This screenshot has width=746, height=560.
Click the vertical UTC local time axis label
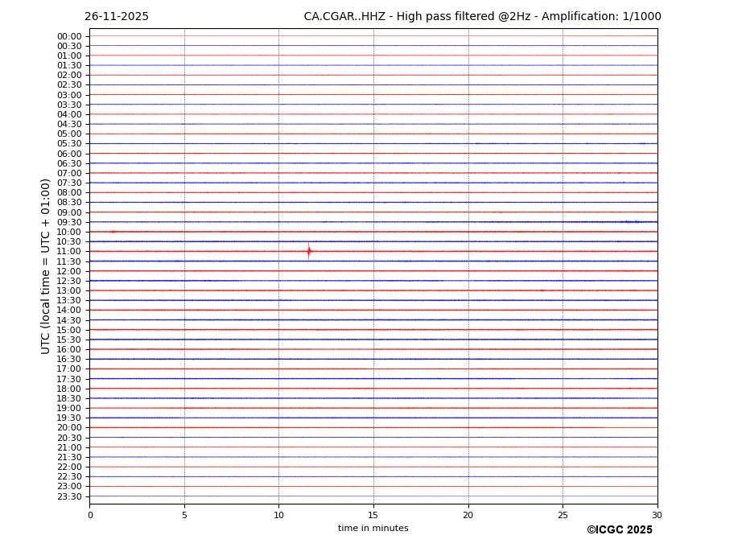[x=46, y=266]
